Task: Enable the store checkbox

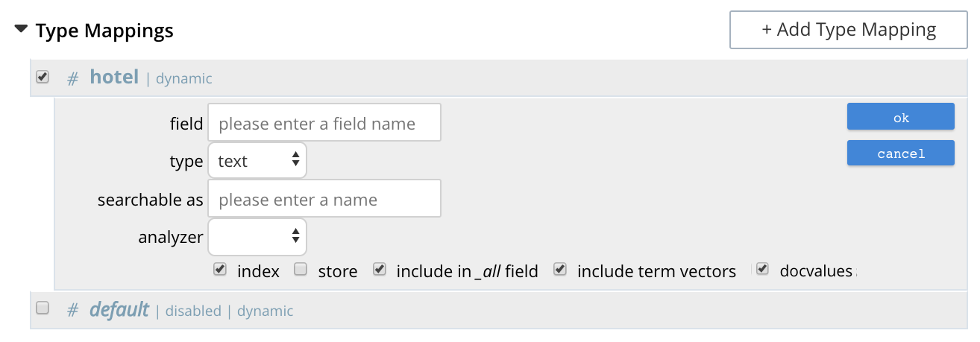Action: 300,270
